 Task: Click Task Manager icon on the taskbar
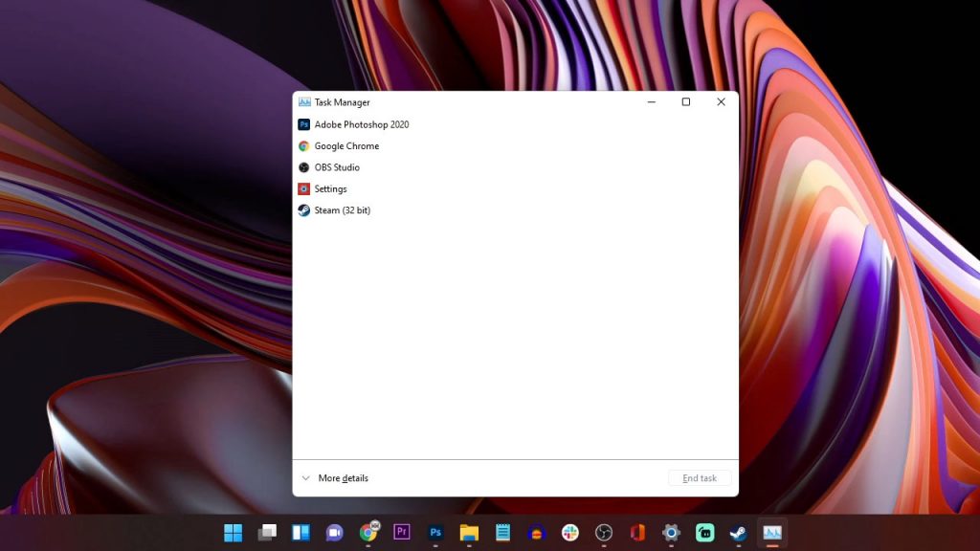tap(772, 532)
